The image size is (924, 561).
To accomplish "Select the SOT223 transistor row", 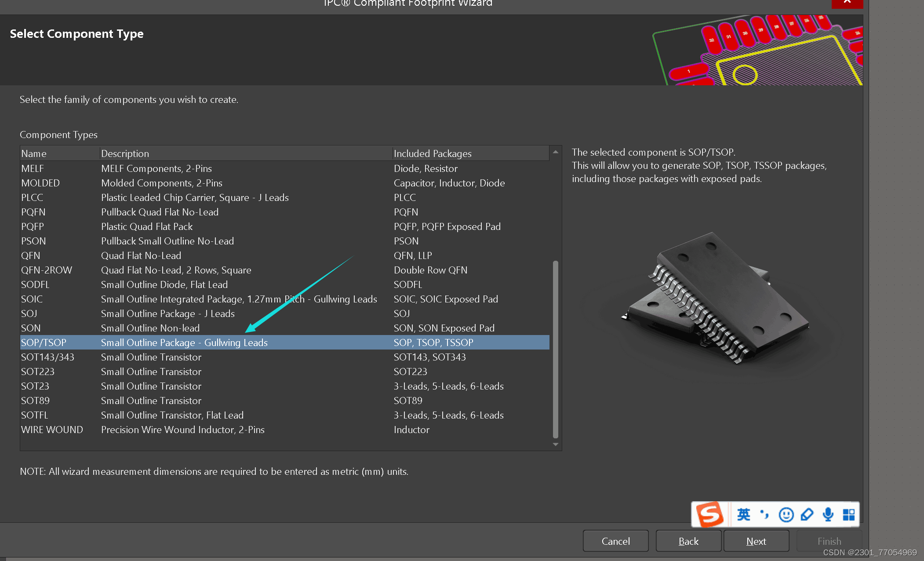I will (38, 372).
